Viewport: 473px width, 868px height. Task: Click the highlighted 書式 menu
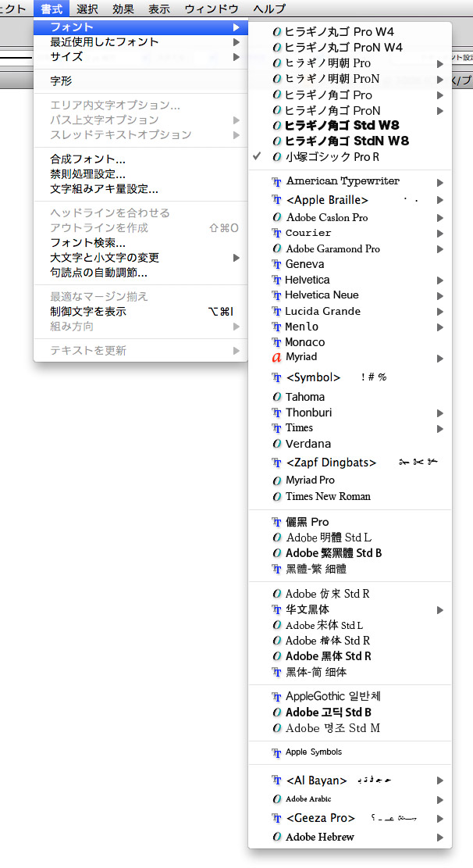52,9
